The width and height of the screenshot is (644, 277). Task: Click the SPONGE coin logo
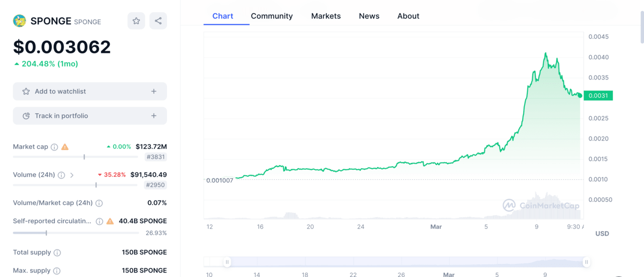[x=20, y=21]
